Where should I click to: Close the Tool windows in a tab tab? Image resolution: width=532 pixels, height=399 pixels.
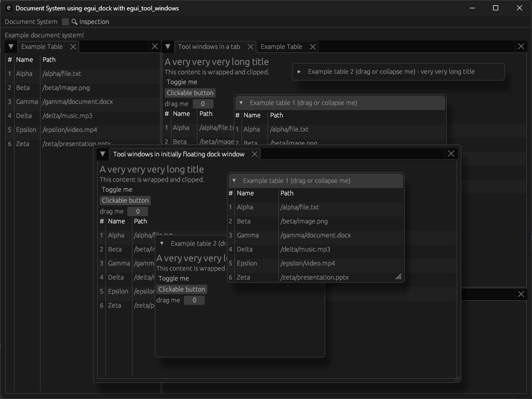(250, 47)
